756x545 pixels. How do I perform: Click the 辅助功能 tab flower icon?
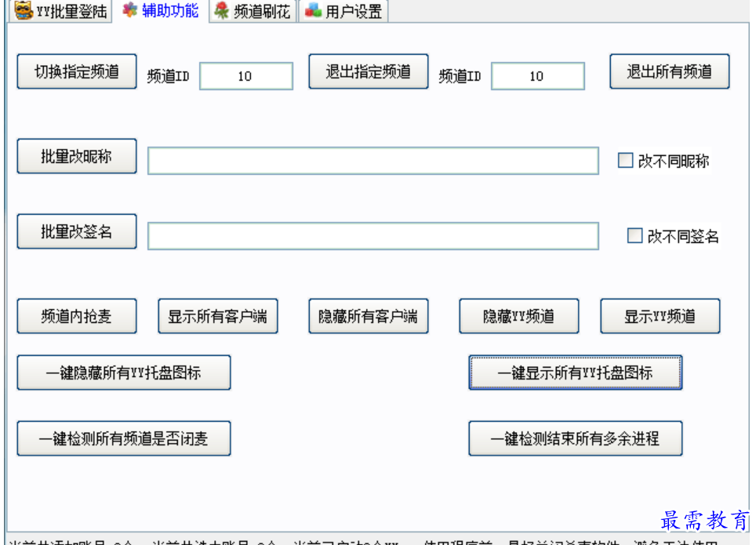click(x=129, y=9)
